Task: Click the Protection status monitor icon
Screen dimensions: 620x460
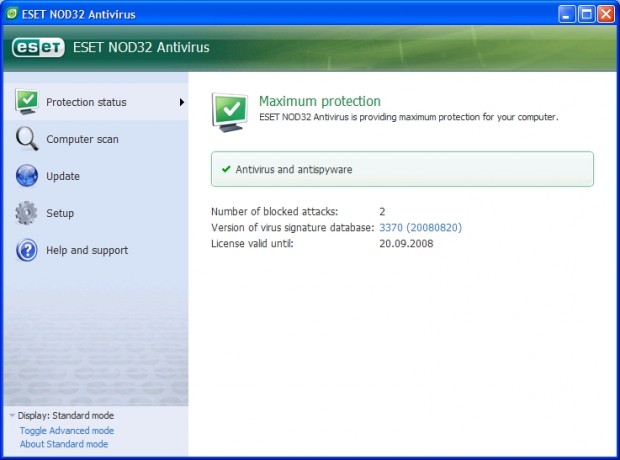Action: [x=26, y=102]
